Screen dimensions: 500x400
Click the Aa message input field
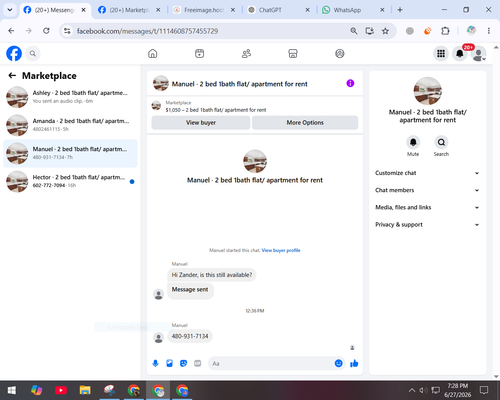[272, 363]
